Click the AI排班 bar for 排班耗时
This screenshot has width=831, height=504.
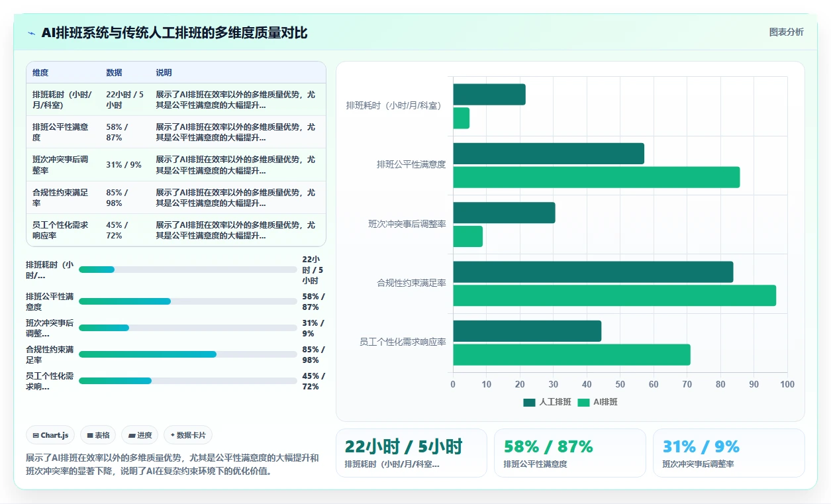pyautogui.click(x=462, y=119)
